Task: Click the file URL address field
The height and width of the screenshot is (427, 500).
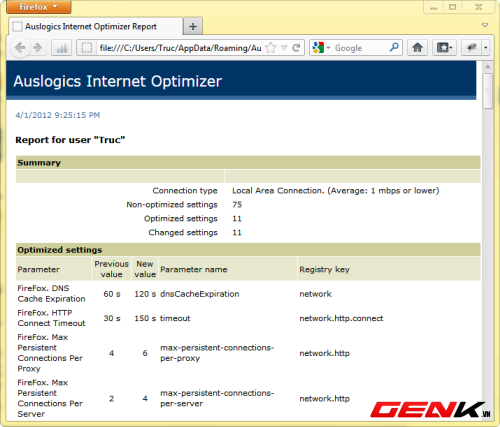Action: pos(180,48)
